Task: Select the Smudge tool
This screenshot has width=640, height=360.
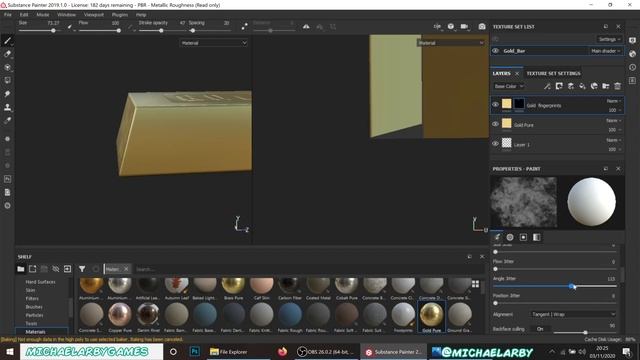Action: tap(7, 94)
